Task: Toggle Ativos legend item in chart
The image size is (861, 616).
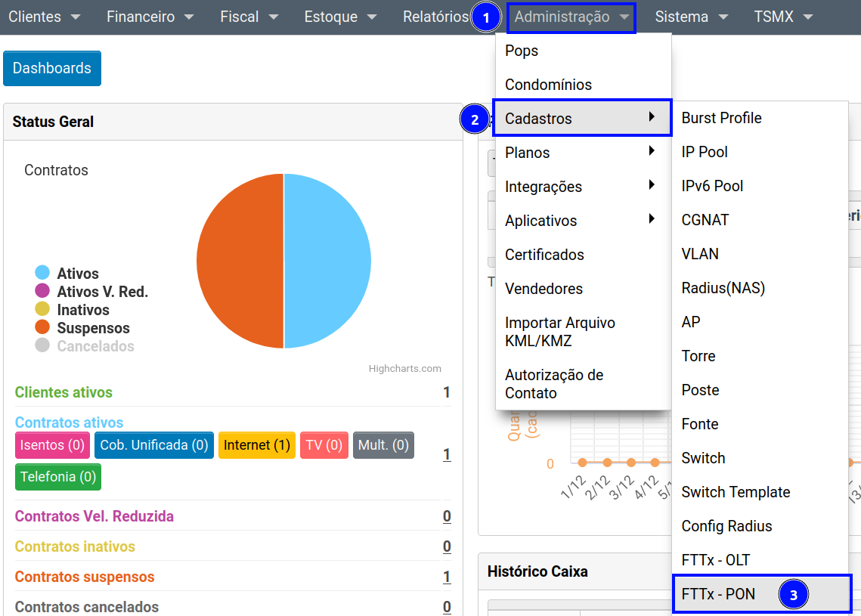Action: coord(77,274)
